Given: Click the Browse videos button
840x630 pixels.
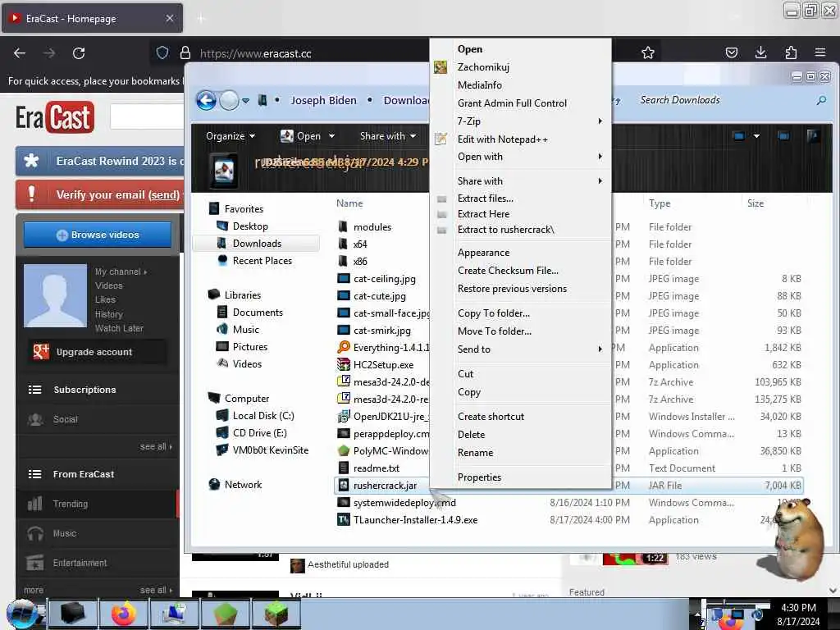Looking at the screenshot, I should click(98, 235).
